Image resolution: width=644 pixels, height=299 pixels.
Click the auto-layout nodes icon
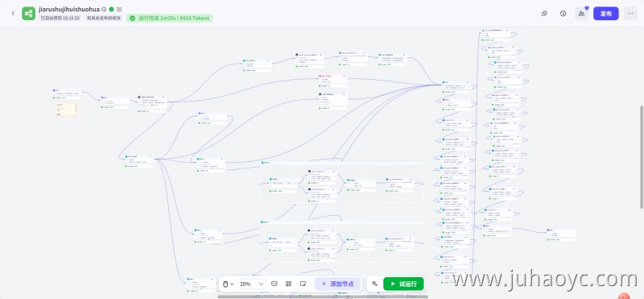(x=289, y=284)
